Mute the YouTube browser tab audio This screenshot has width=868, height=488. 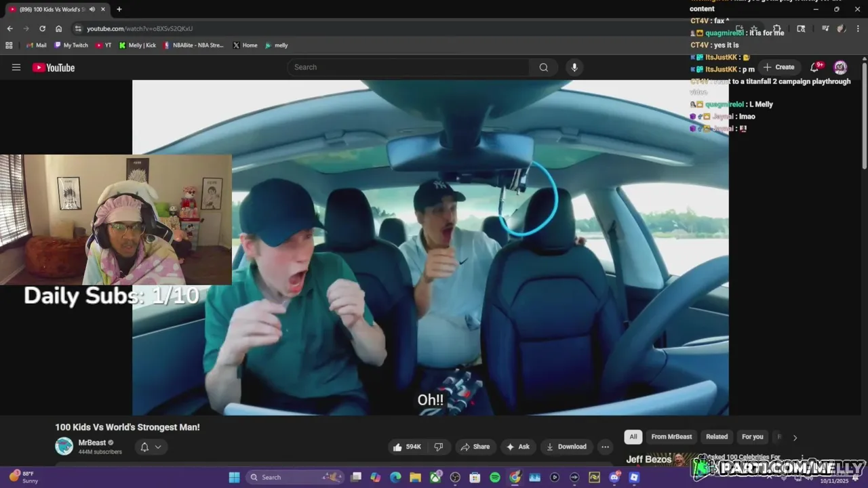(92, 9)
